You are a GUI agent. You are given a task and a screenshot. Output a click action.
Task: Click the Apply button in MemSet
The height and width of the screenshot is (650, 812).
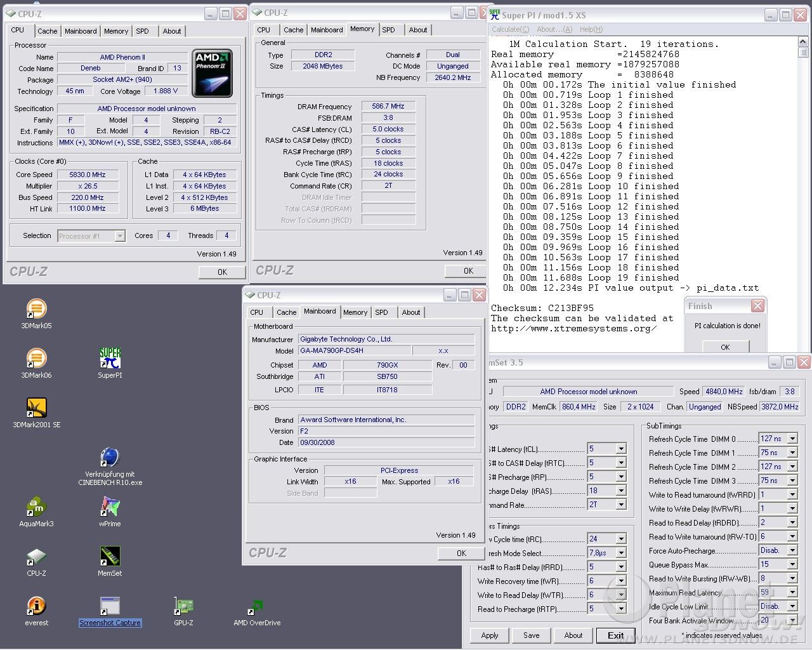pyautogui.click(x=490, y=635)
